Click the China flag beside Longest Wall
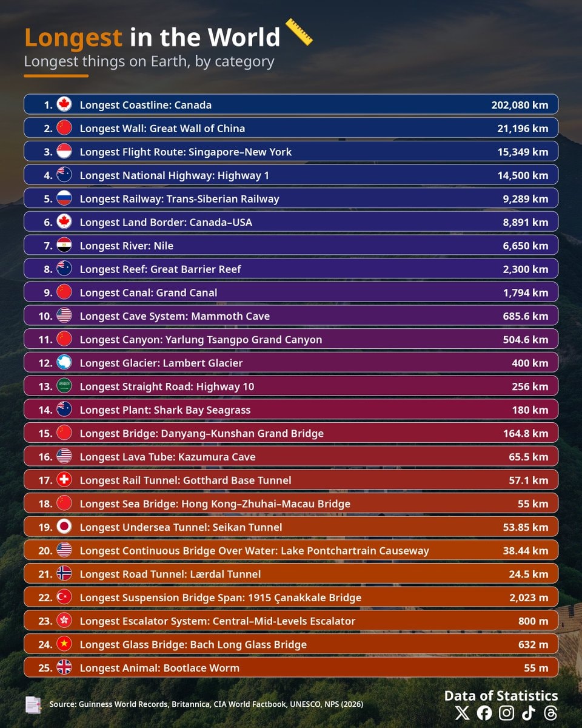This screenshot has height=728, width=582. 64,128
